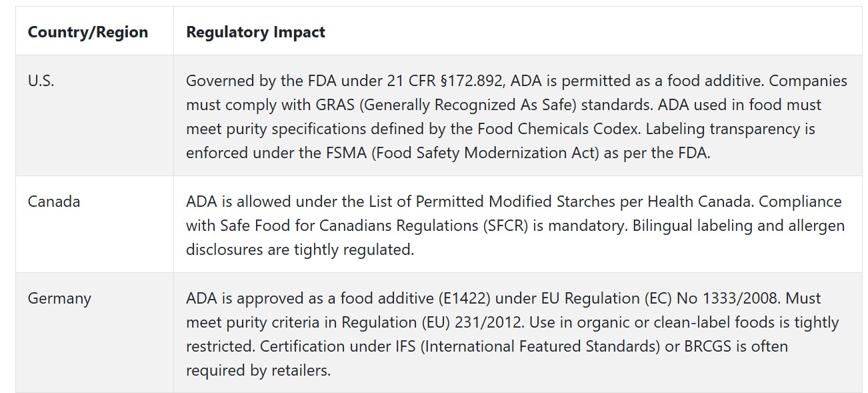The image size is (868, 393).
Task: Click the Regulatory Impact column header
Action: 255,32
